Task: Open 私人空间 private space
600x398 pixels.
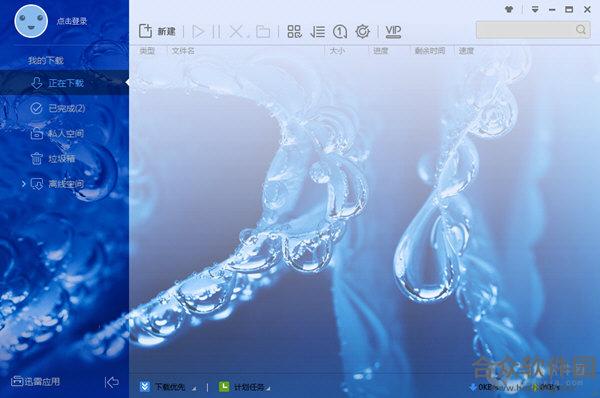Action: pos(64,134)
